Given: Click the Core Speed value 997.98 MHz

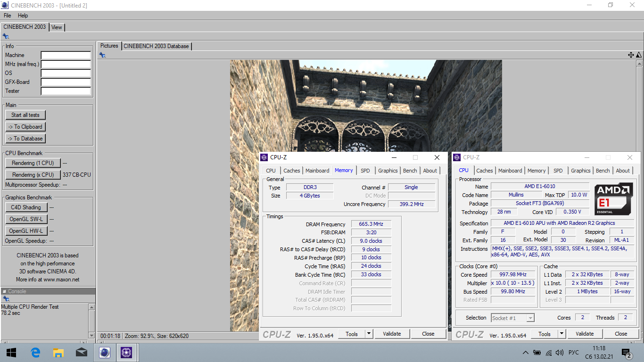Looking at the screenshot, I should point(514,275).
